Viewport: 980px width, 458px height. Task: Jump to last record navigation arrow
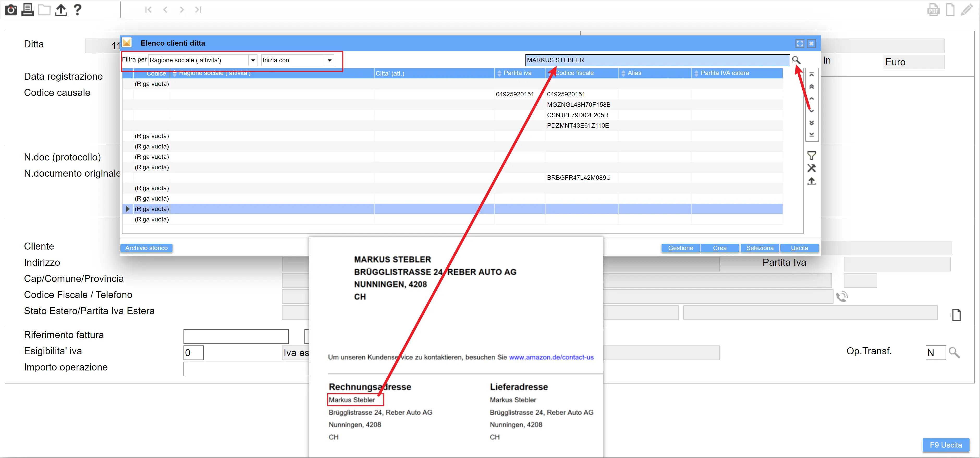tap(198, 10)
